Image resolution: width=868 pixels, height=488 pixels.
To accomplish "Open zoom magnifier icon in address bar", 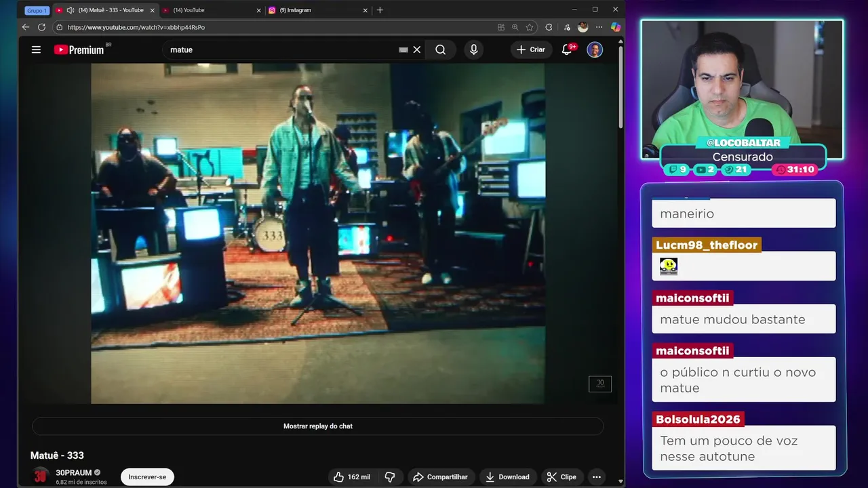I will coord(515,27).
